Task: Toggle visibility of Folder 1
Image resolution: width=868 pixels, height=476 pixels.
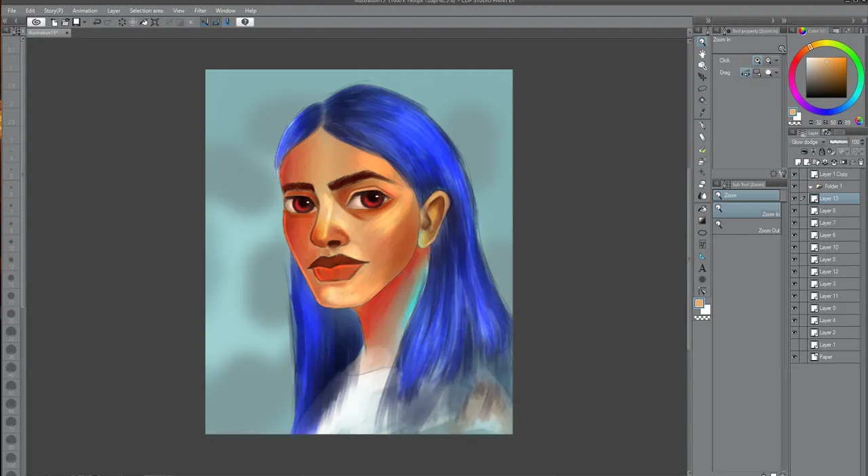Action: pos(794,186)
